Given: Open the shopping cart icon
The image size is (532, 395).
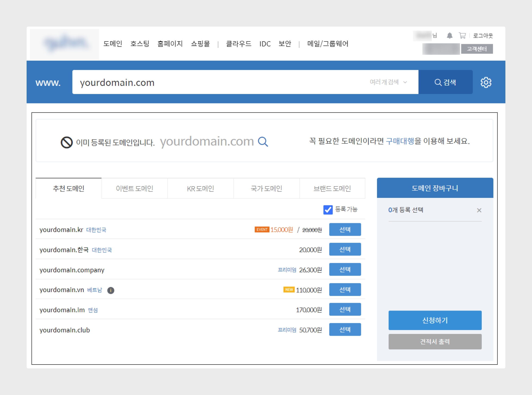Looking at the screenshot, I should [x=462, y=36].
